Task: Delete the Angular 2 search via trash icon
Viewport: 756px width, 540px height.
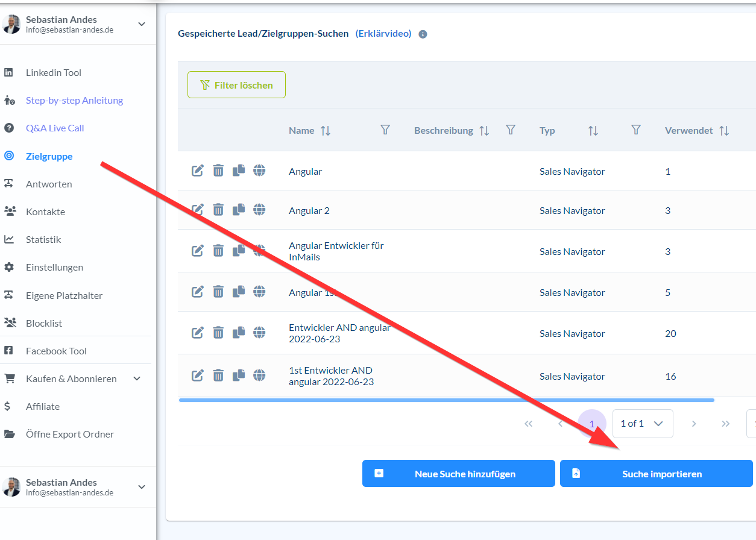Action: point(218,210)
